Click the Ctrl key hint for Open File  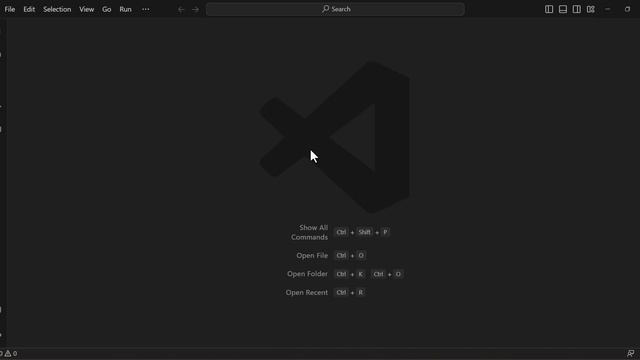coord(341,256)
